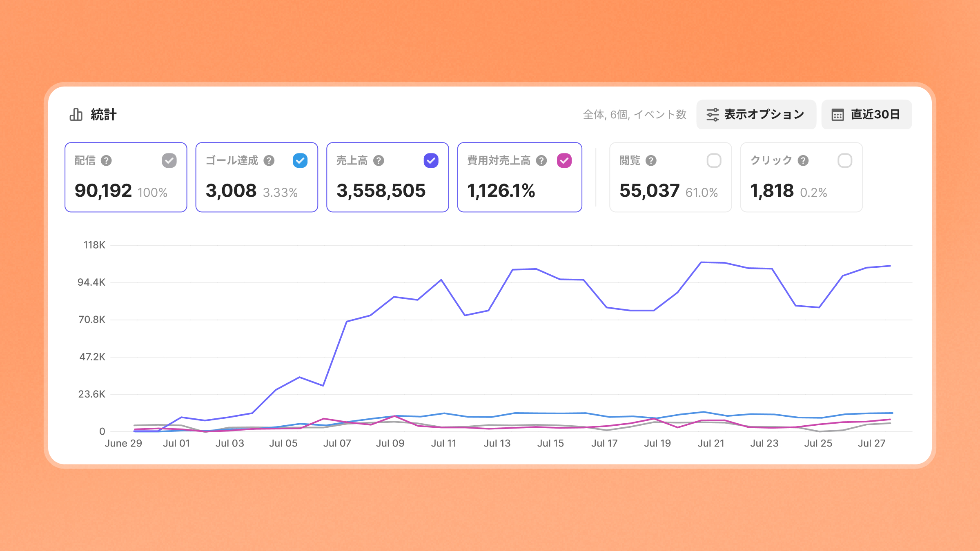Open the 直近30日 date range picker
Screen dimensions: 980x551
(866, 115)
